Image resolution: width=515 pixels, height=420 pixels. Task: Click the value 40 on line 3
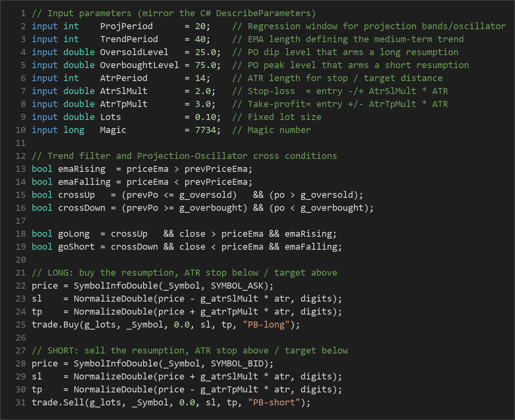[200, 39]
